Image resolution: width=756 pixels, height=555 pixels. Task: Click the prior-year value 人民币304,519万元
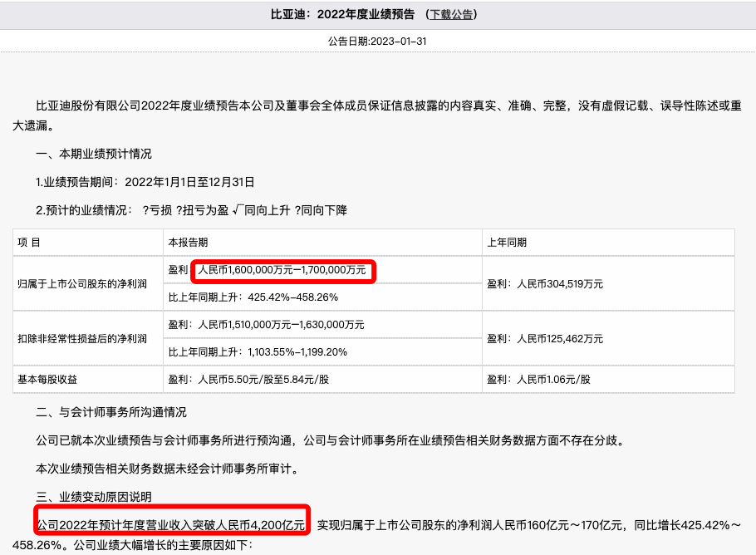(x=560, y=284)
